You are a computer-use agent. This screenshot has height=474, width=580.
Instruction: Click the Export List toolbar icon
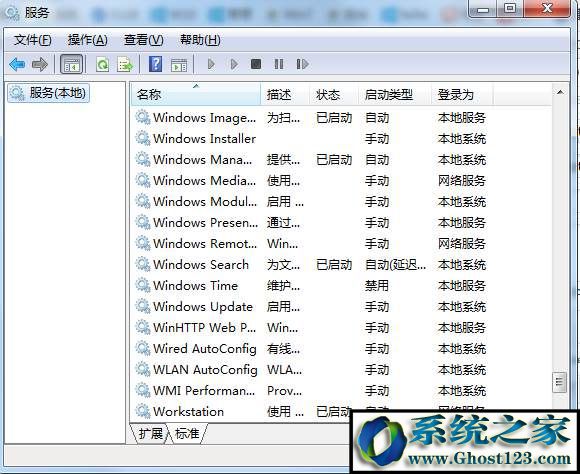(x=125, y=64)
